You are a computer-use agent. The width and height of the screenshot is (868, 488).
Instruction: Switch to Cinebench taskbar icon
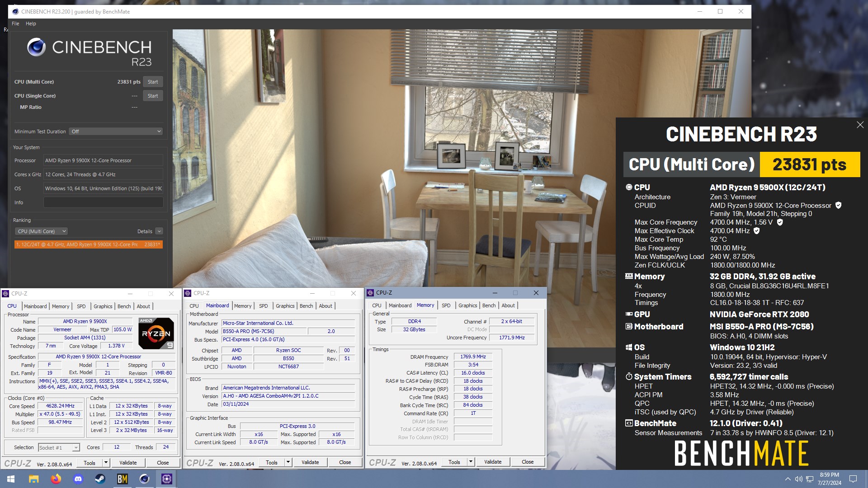[x=144, y=479]
